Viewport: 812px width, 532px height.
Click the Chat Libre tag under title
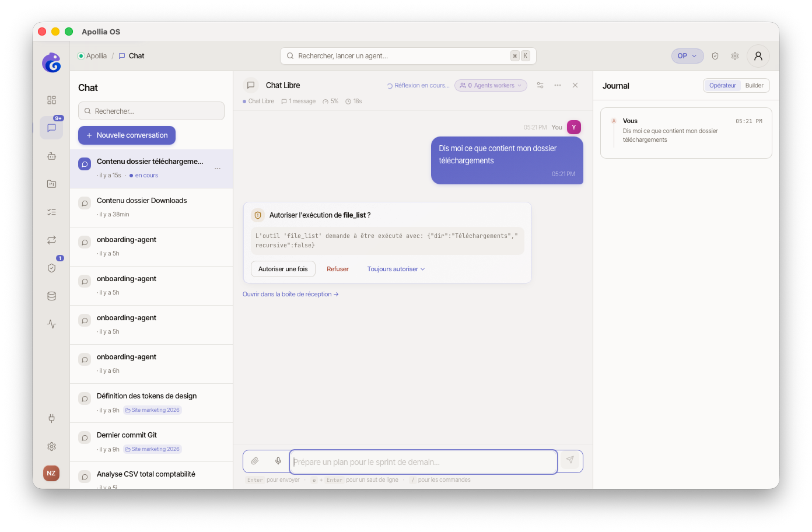click(x=258, y=101)
